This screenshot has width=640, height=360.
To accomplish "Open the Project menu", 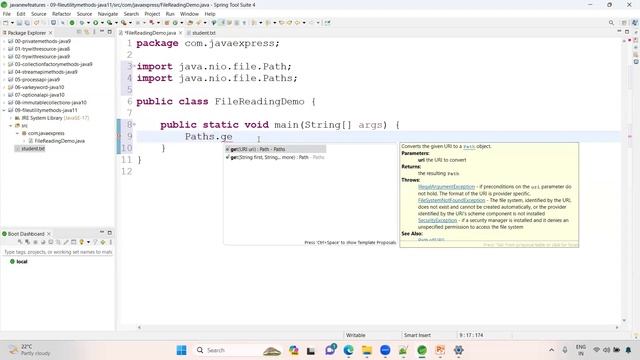I will coord(152,14).
